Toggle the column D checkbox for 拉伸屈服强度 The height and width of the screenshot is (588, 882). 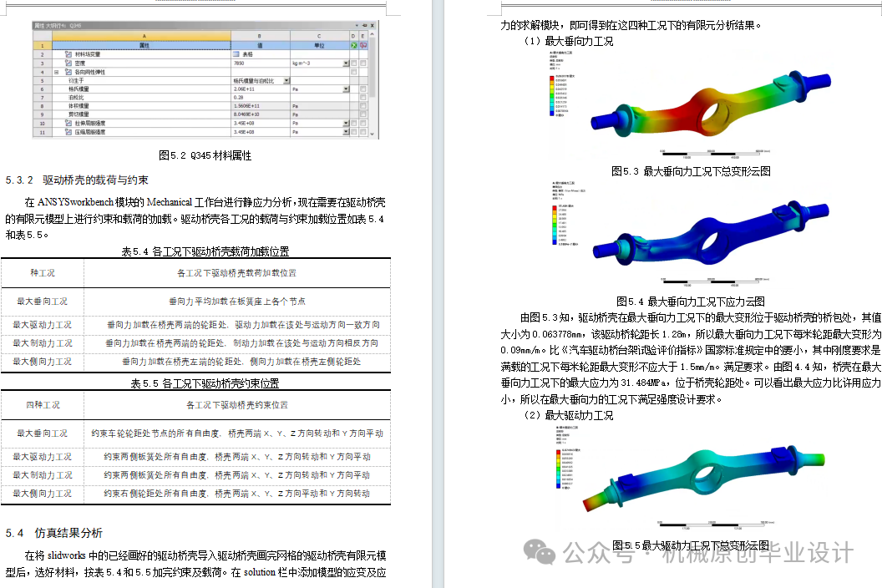(x=354, y=123)
